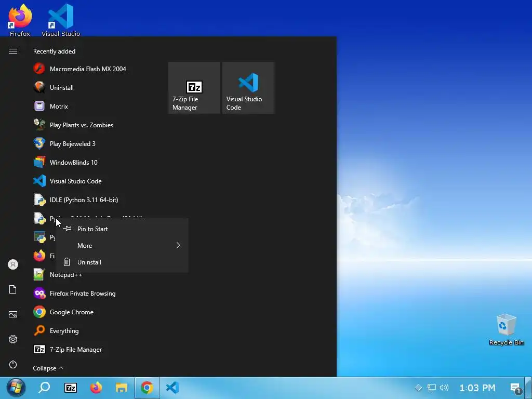Open Firefox from the taskbar
Screen dimensions: 532x399
(96, 388)
